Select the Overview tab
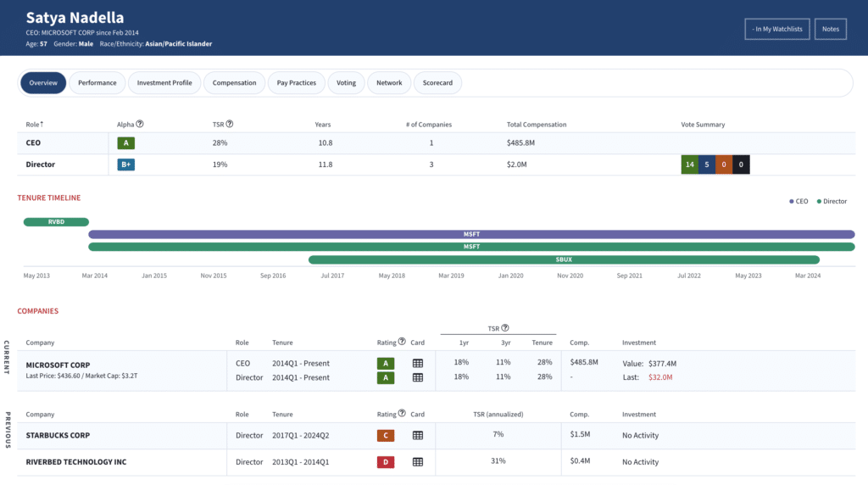The width and height of the screenshot is (868, 485). tap(43, 83)
